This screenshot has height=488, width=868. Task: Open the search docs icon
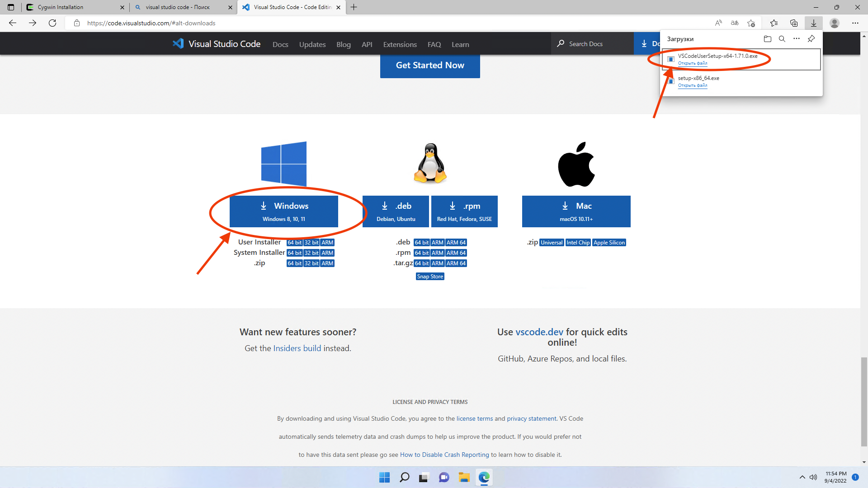point(561,43)
